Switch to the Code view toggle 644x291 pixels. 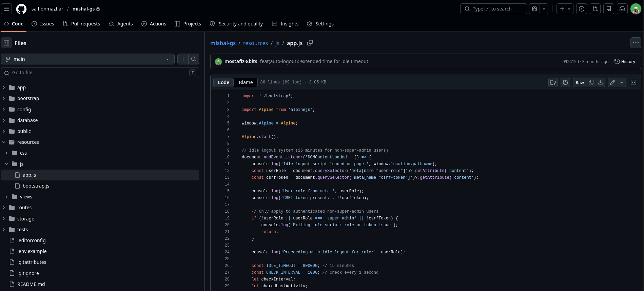pos(223,82)
